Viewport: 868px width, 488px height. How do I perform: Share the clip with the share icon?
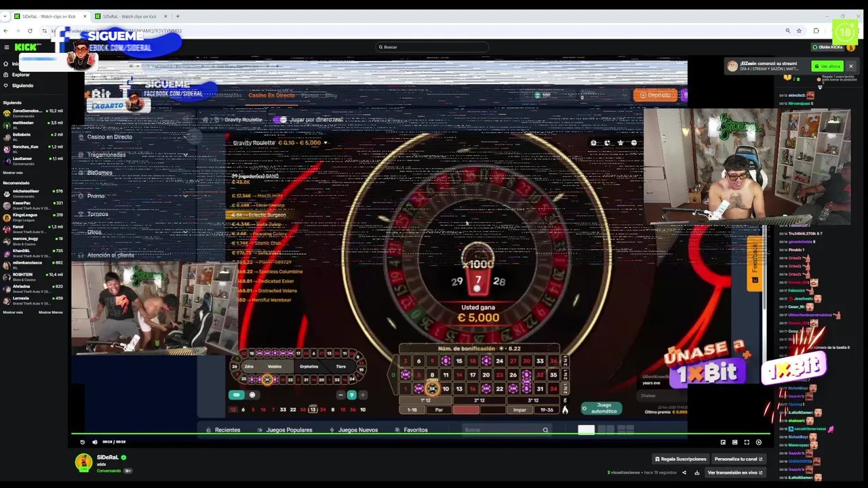point(684,472)
